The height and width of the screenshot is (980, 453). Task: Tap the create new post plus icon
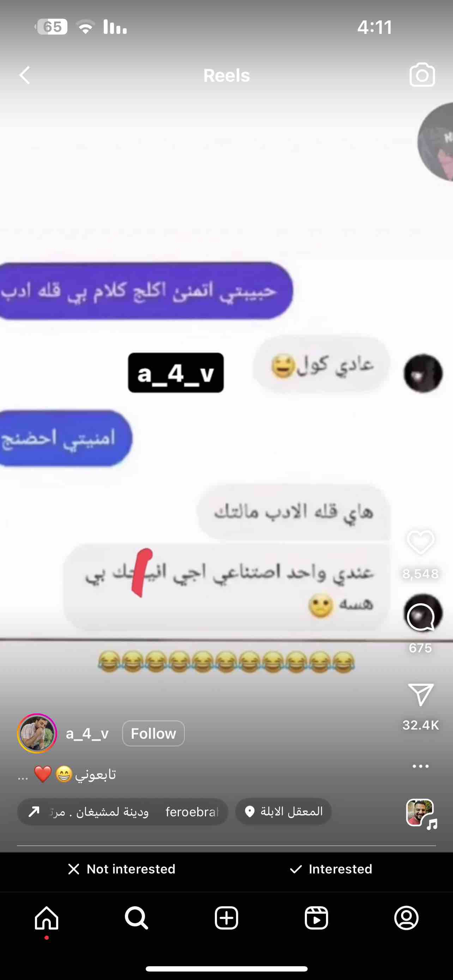226,918
